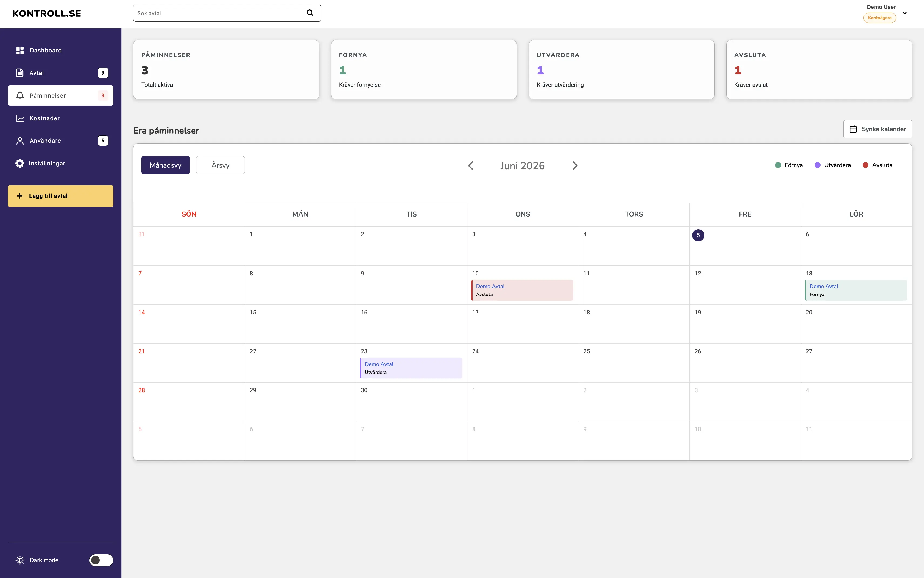Viewport: 924px width, 578px height.
Task: Click the Avtal count badge 9
Action: pyautogui.click(x=103, y=73)
